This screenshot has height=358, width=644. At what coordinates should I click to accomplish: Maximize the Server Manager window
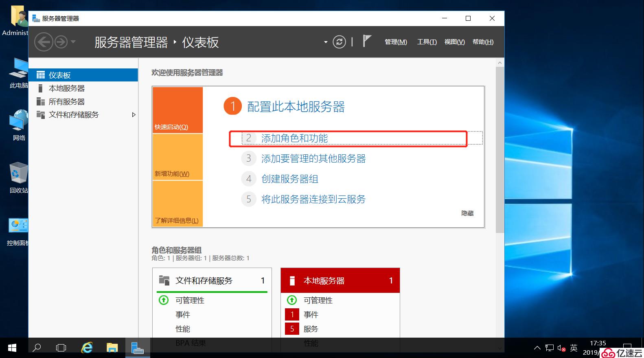click(x=468, y=18)
